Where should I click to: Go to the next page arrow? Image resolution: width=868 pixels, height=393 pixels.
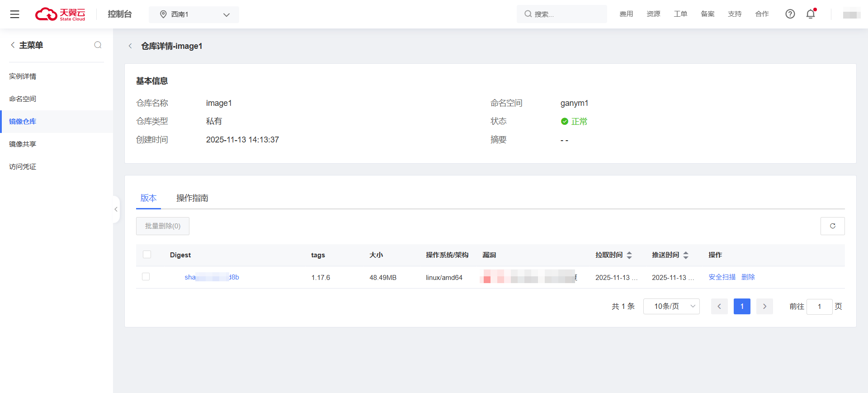click(764, 307)
